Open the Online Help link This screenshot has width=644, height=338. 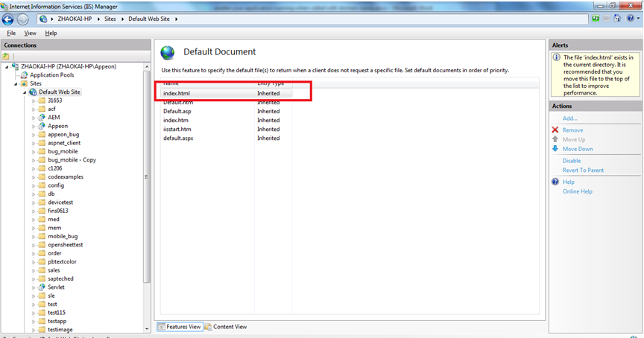pos(577,191)
